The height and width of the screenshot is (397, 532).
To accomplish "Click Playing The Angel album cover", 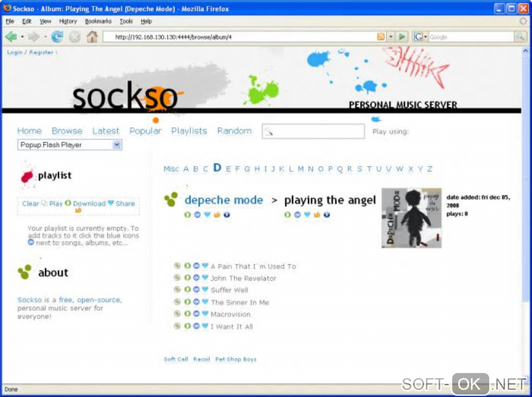I will tap(412, 218).
